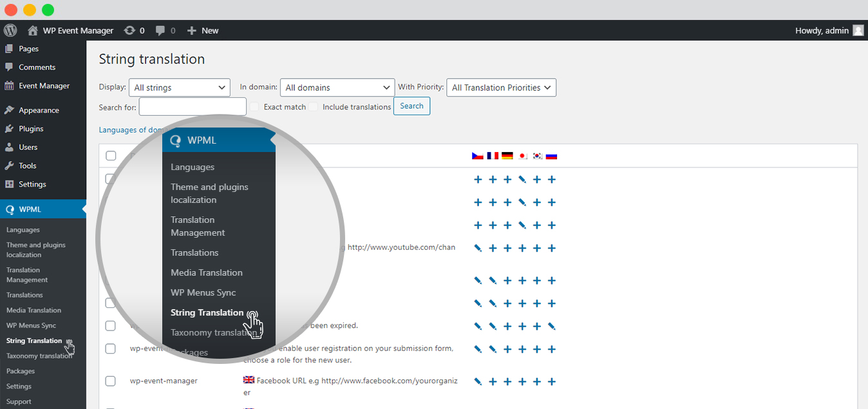The image size is (868, 409).
Task: Add Russian translation for youtube.com string
Action: pos(551,248)
